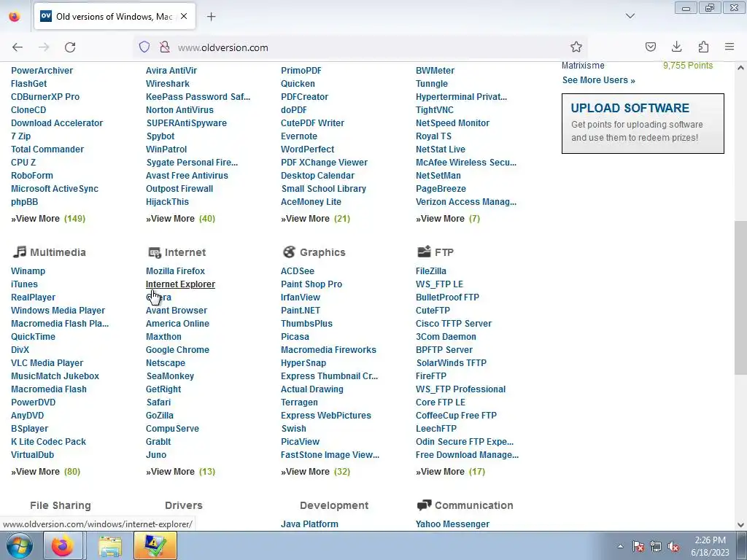Show hidden tray icons arrow
The image size is (747, 560).
[x=620, y=546]
